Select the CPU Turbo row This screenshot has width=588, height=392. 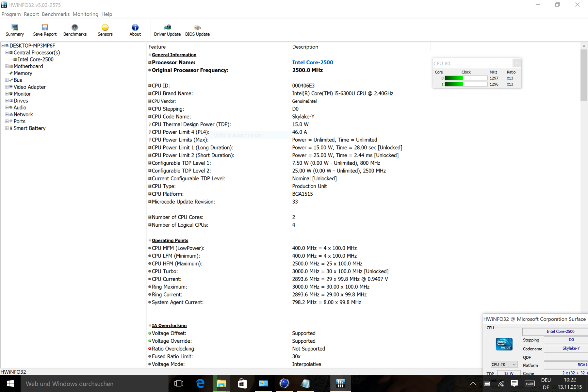288,271
